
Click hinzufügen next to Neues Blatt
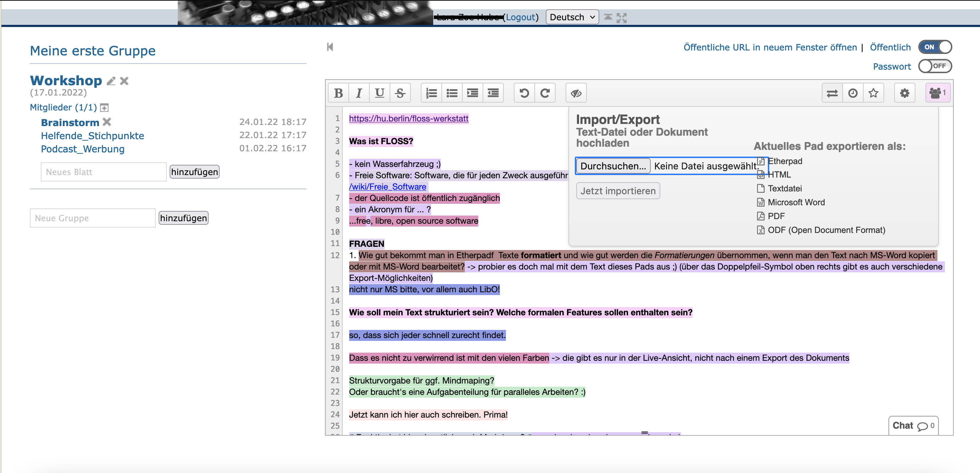[194, 172]
